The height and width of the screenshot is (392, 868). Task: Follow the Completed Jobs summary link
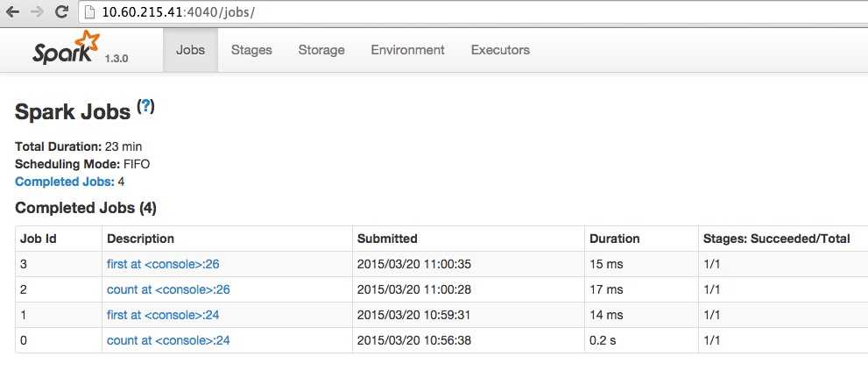coord(65,182)
